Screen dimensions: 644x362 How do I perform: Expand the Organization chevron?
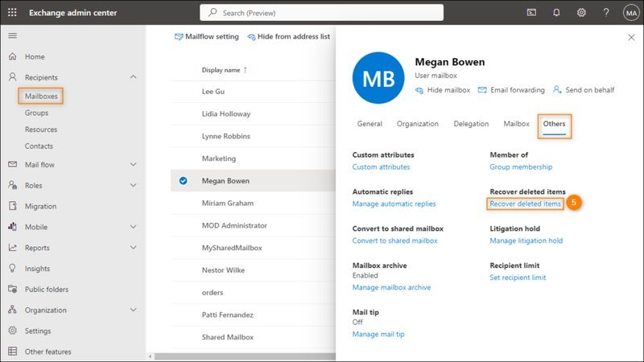[133, 310]
